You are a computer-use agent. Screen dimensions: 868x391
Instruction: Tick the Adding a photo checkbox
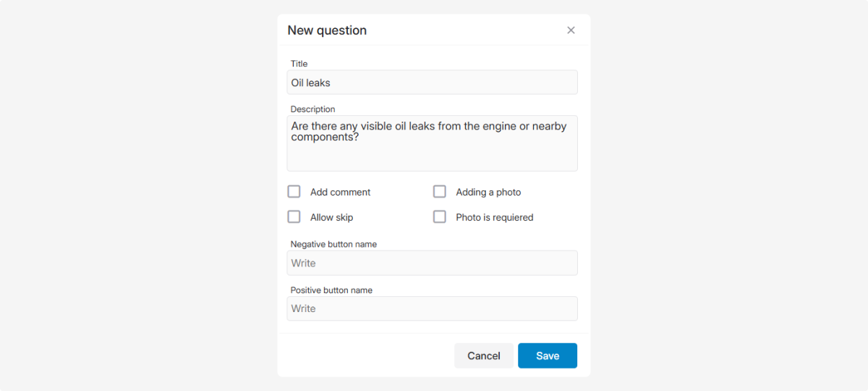439,192
